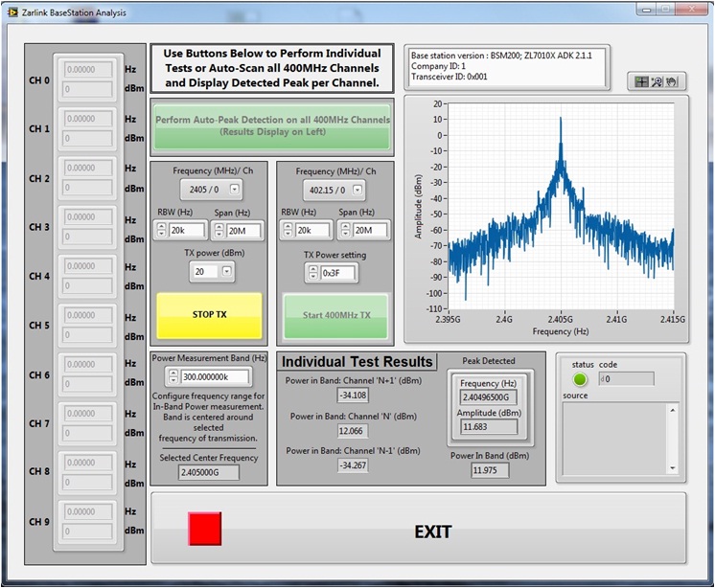715x588 pixels.
Task: Expand the TX power (dBm) dropdown
Action: click(226, 272)
